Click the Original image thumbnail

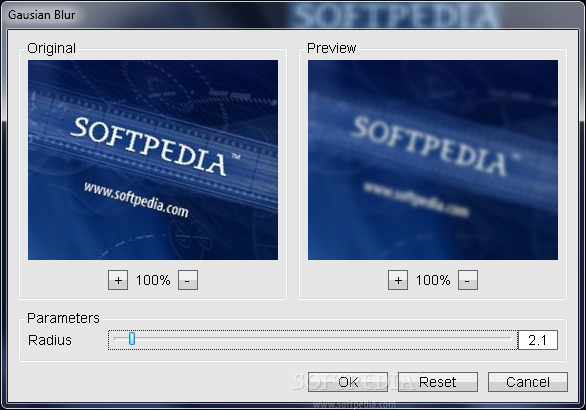153,160
